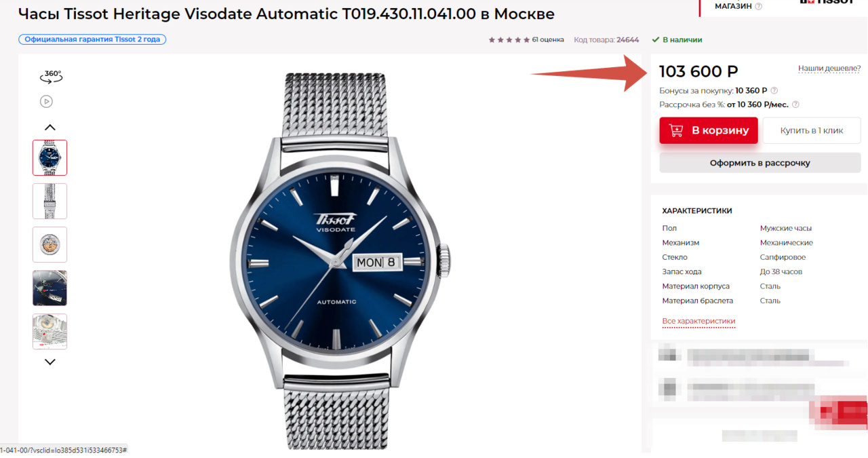Viewport: 868px width, 458px height.
Task: Click the question icon next to МАГАЗИН
Action: [x=758, y=7]
